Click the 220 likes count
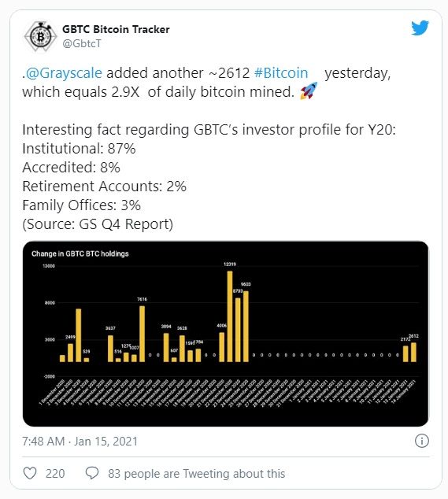The height and width of the screenshot is (499, 448). [x=55, y=474]
